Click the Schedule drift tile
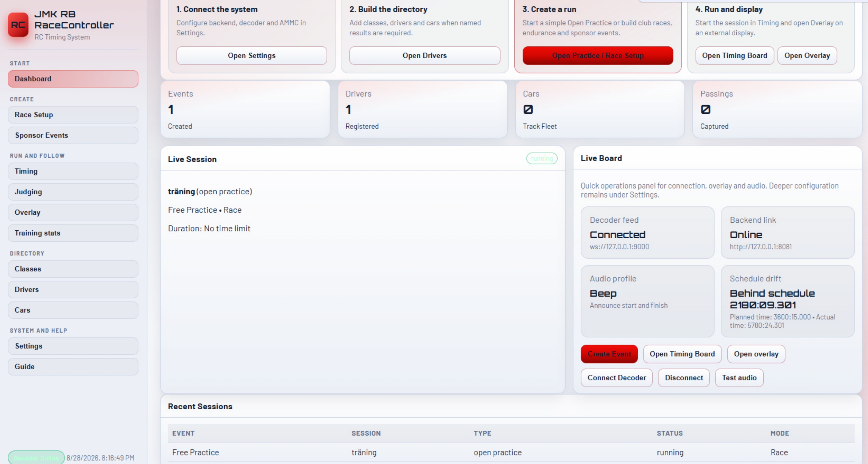This screenshot has width=868, height=464. pyautogui.click(x=787, y=301)
